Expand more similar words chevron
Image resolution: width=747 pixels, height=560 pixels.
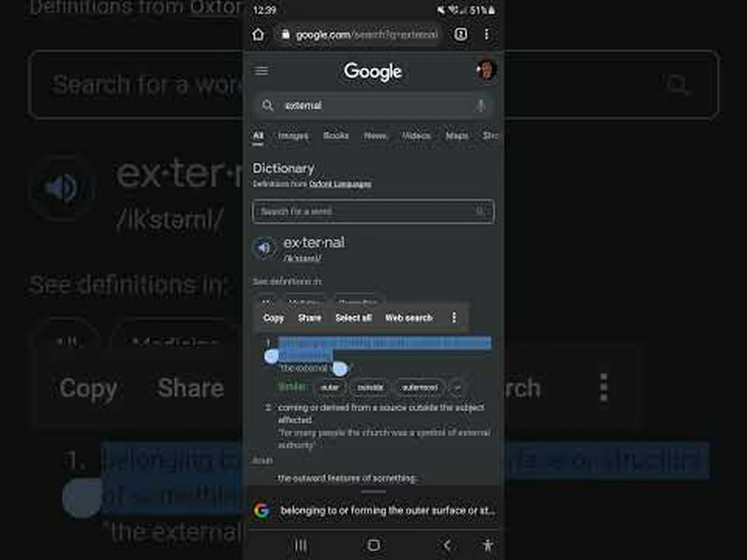(x=458, y=387)
